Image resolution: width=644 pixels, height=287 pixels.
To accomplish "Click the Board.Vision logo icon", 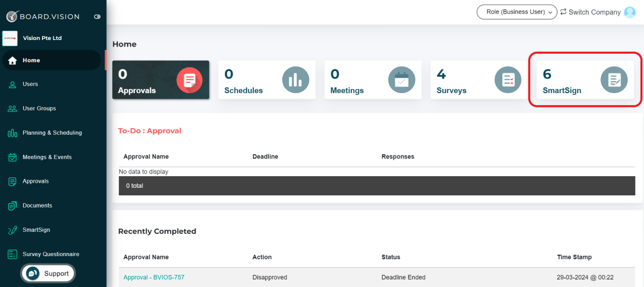I will [12, 16].
